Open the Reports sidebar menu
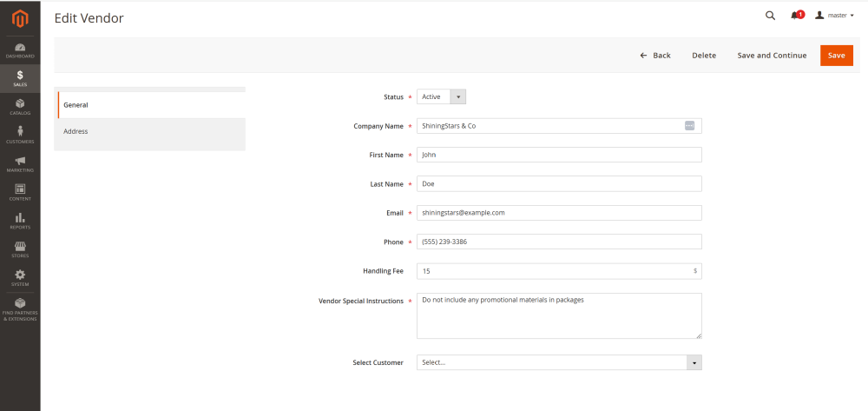Screen dimensions: 868x411 20,222
